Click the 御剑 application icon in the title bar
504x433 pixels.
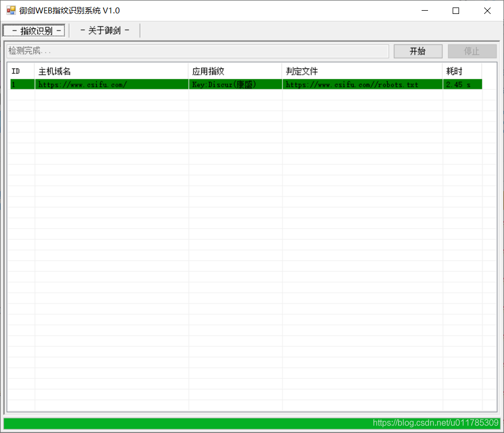tap(11, 10)
